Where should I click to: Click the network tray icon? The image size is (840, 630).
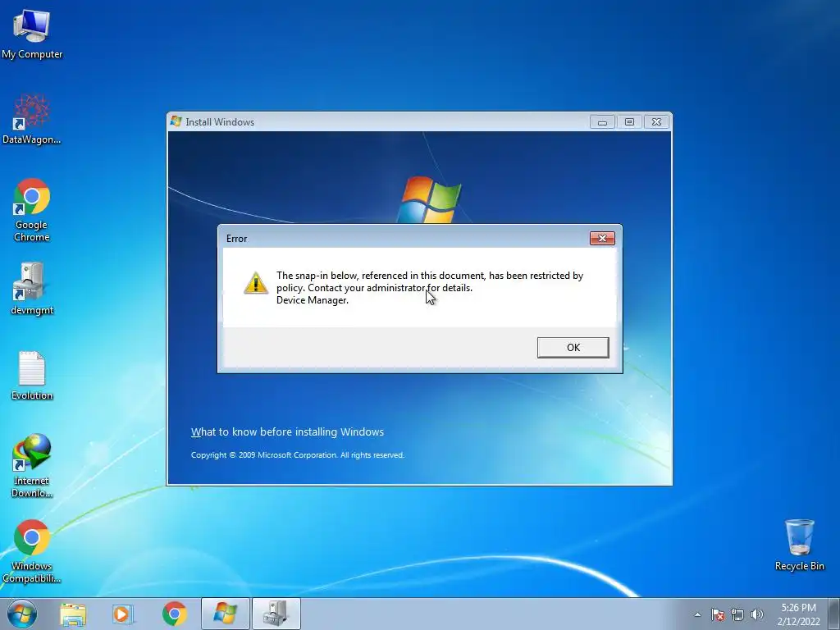[737, 614]
